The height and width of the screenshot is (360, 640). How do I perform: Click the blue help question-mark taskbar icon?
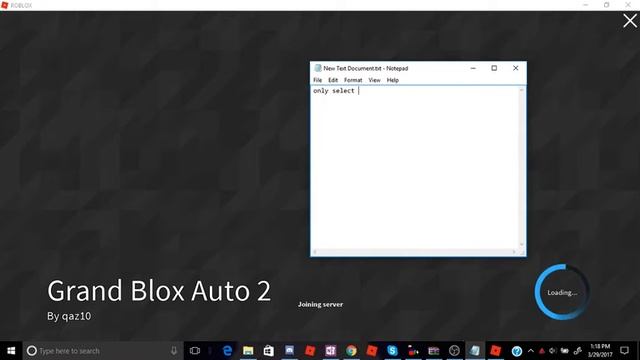point(517,351)
